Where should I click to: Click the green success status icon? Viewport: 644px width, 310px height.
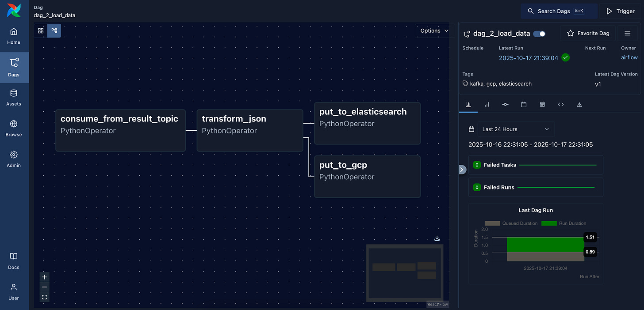[565, 57]
